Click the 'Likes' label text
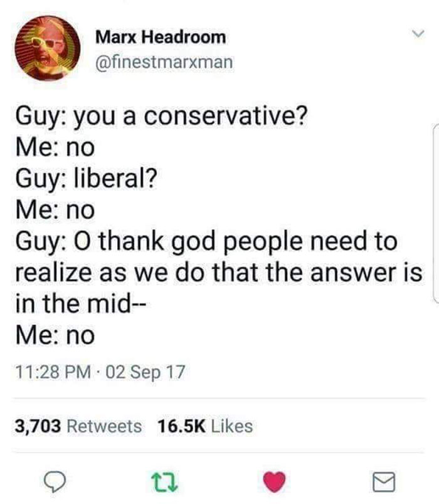This screenshot has width=439, height=504. (232, 426)
